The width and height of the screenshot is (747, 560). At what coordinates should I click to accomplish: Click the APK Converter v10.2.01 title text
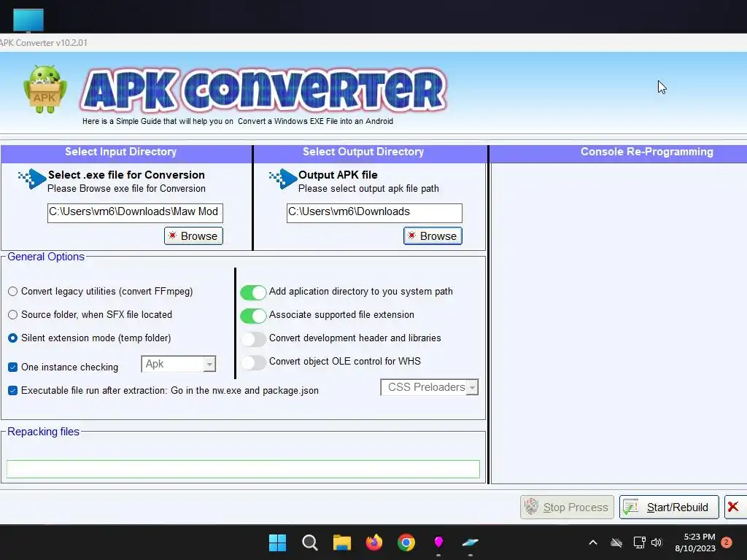[x=43, y=43]
